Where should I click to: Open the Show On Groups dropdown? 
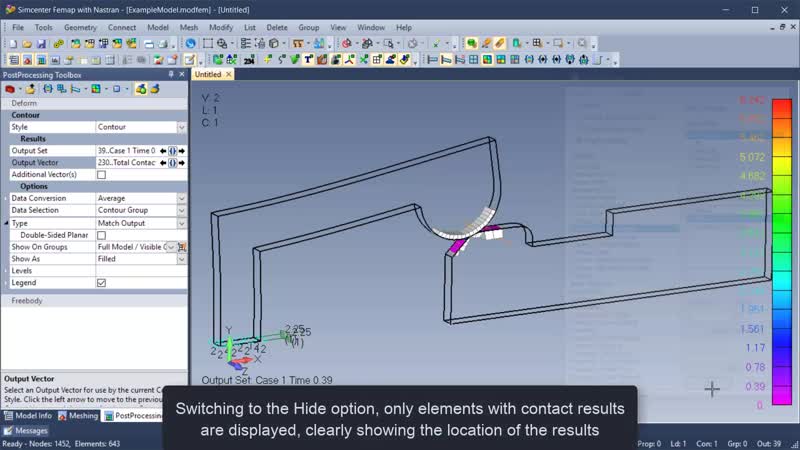point(171,247)
